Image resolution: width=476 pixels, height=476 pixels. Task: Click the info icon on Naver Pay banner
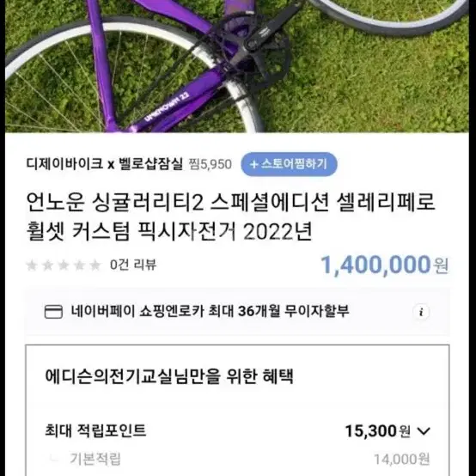tap(421, 312)
